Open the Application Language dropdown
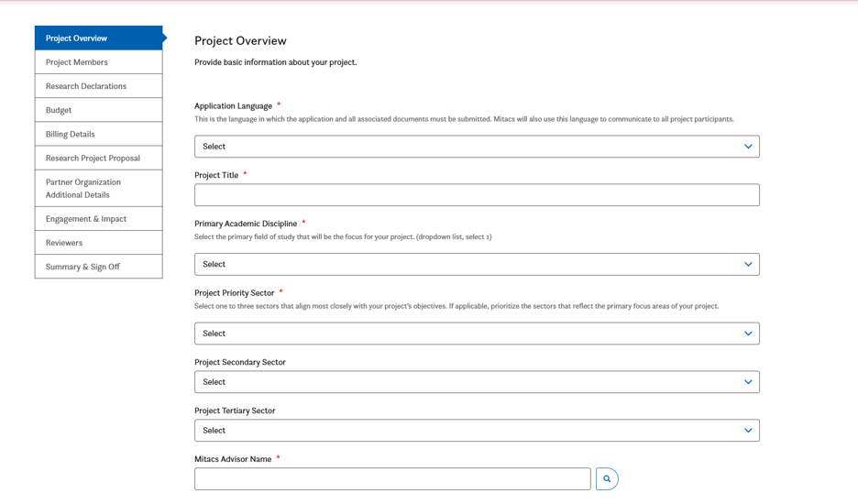The width and height of the screenshot is (858, 504). pyautogui.click(x=477, y=147)
